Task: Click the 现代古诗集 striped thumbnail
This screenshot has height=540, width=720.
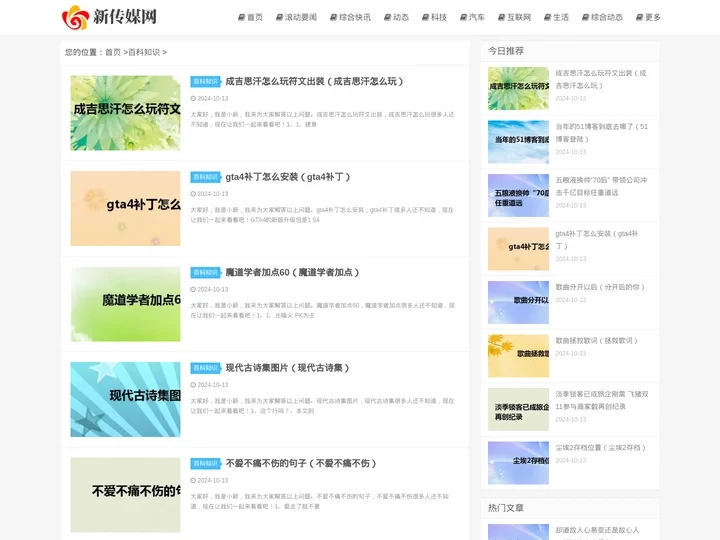Action: click(x=125, y=399)
